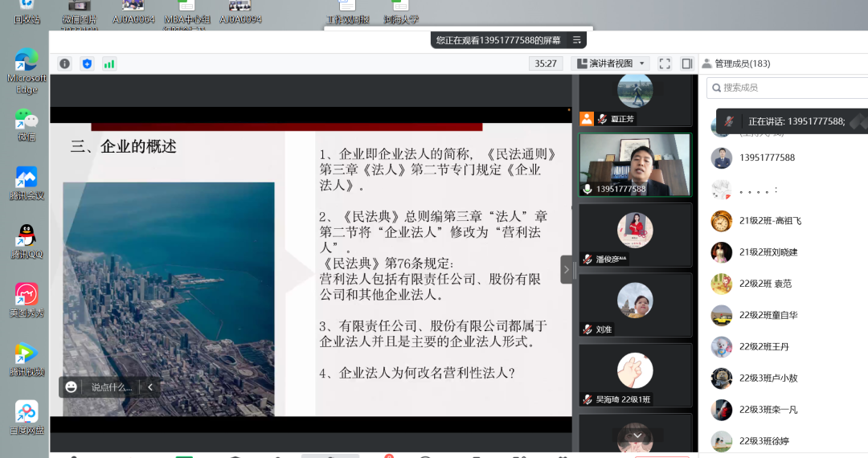Open AJ0A0094 desktop file

click(240, 12)
